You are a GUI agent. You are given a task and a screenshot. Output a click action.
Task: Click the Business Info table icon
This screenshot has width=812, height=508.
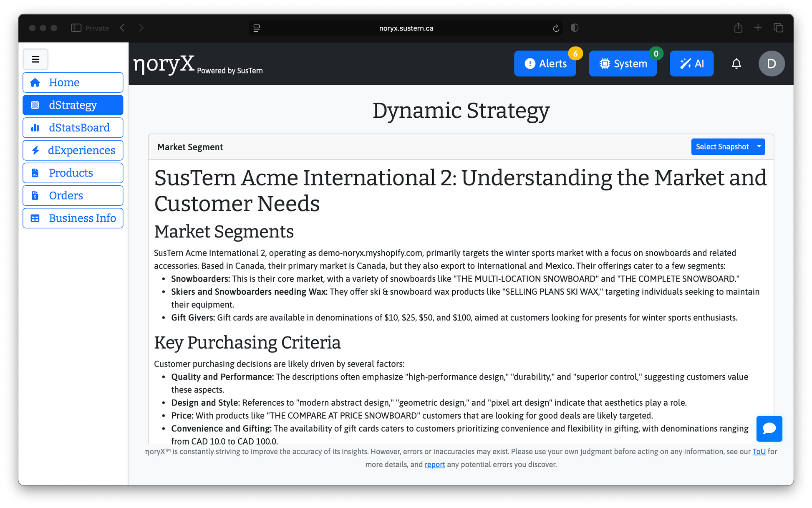click(x=35, y=218)
